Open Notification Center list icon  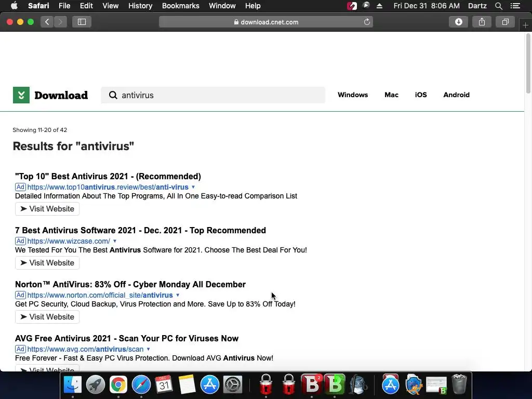pyautogui.click(x=515, y=6)
